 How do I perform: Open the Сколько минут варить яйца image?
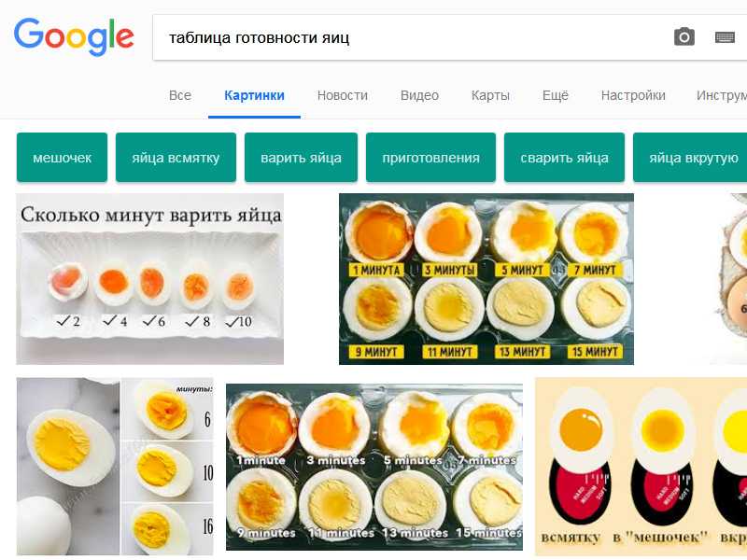pyautogui.click(x=150, y=279)
